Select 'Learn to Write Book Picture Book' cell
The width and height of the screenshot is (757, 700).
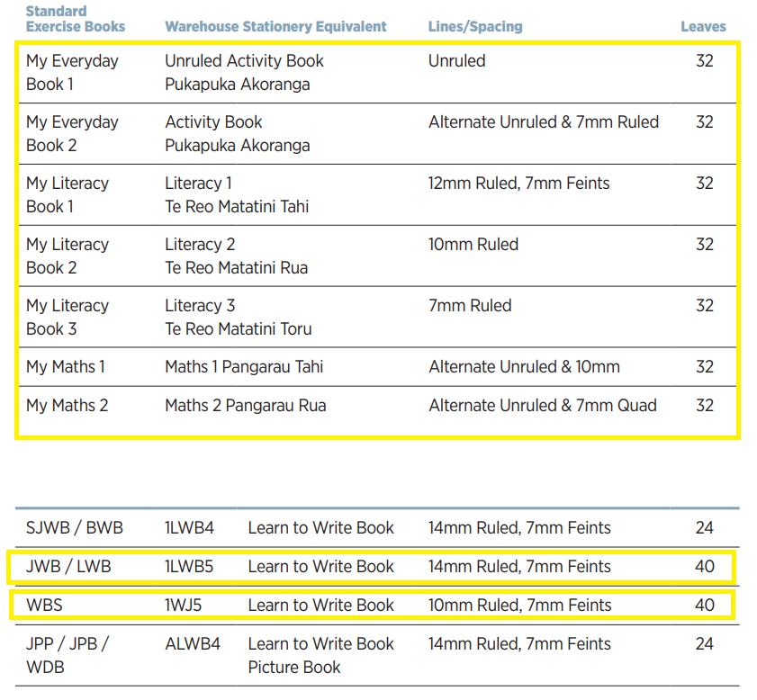[x=321, y=656]
